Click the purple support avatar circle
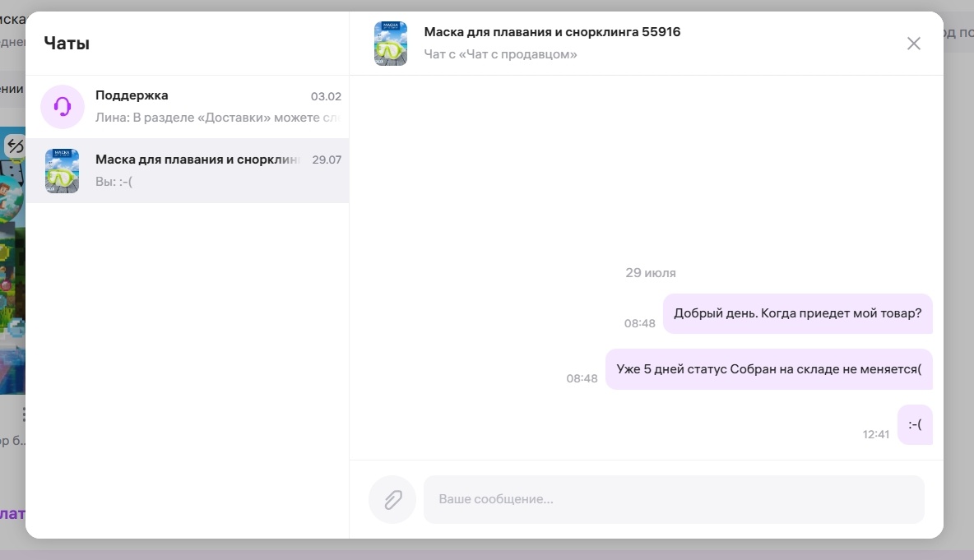Image resolution: width=974 pixels, height=560 pixels. point(63,107)
